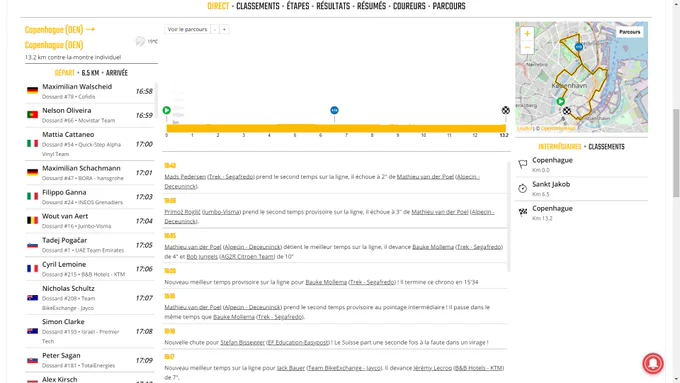Viewport: 680px width, 383px height.
Task: Toggle the Parcours layer button on map
Action: 629,32
